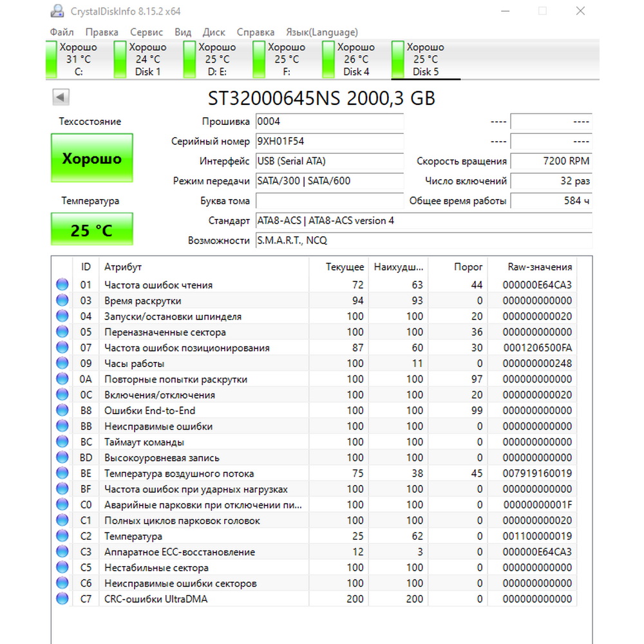Click the 25 °C temperature button

coord(91,229)
